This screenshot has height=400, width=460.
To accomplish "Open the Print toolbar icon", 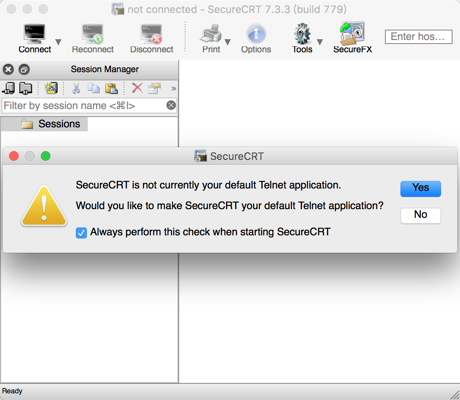I will point(211,34).
